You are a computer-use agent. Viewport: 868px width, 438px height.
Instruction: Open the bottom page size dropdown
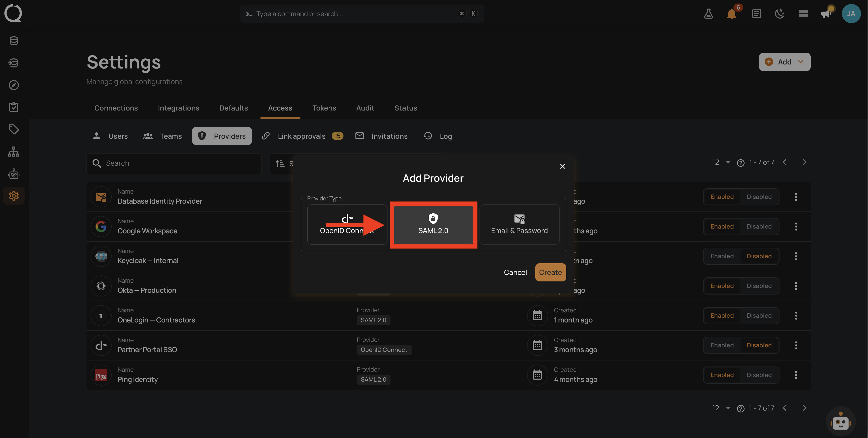click(721, 408)
